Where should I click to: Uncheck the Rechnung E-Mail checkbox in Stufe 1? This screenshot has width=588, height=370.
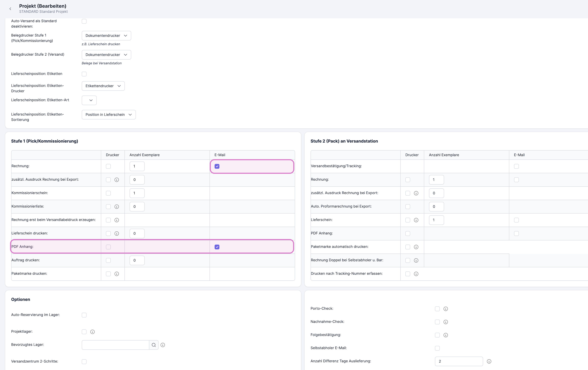tap(217, 166)
